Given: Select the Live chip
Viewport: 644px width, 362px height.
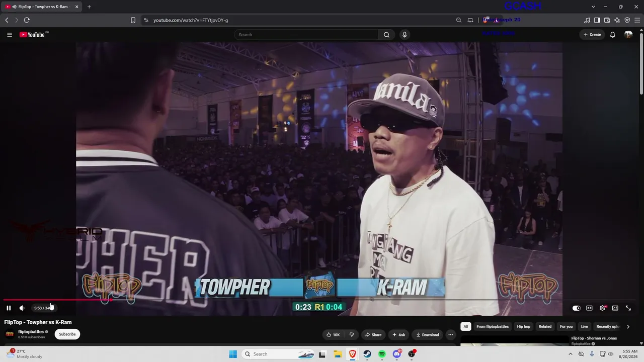Looking at the screenshot, I should pyautogui.click(x=584, y=327).
